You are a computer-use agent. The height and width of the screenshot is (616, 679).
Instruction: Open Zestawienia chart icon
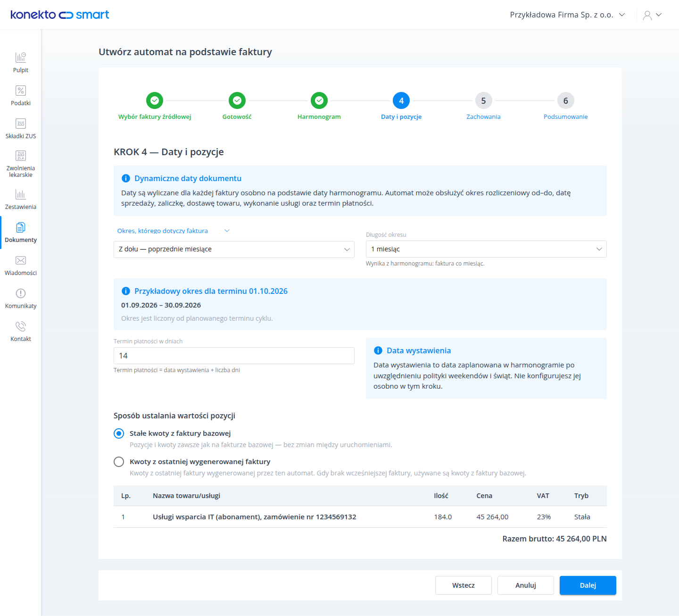pos(21,194)
